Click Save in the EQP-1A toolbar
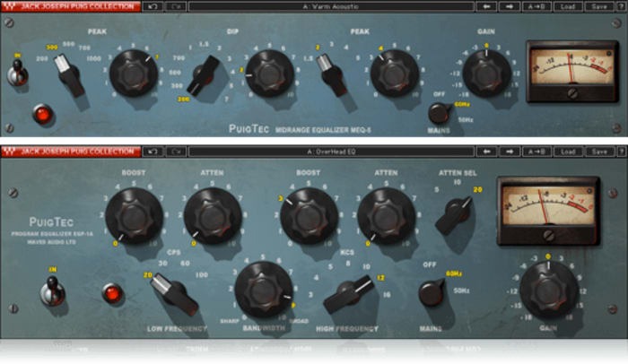 pyautogui.click(x=599, y=152)
